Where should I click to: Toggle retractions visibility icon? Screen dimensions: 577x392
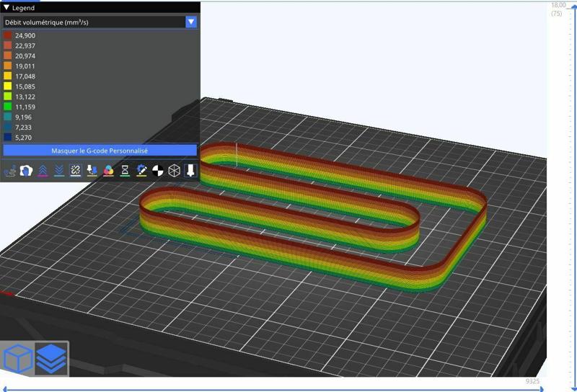coord(43,171)
